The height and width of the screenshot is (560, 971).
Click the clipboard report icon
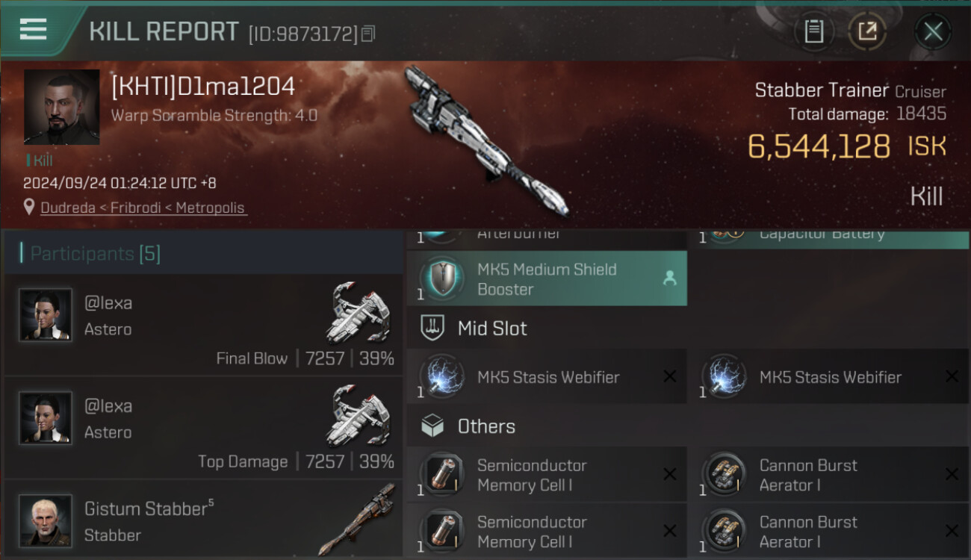coord(813,31)
